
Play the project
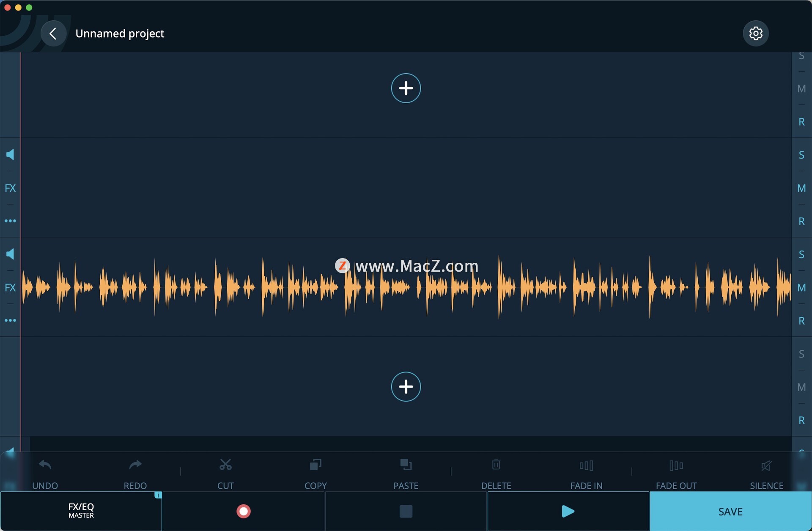568,511
